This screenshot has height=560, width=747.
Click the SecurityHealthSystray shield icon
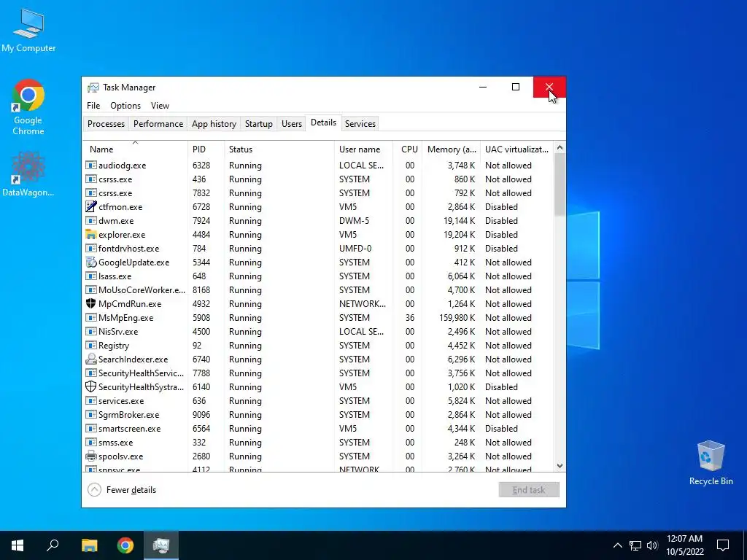pos(91,386)
